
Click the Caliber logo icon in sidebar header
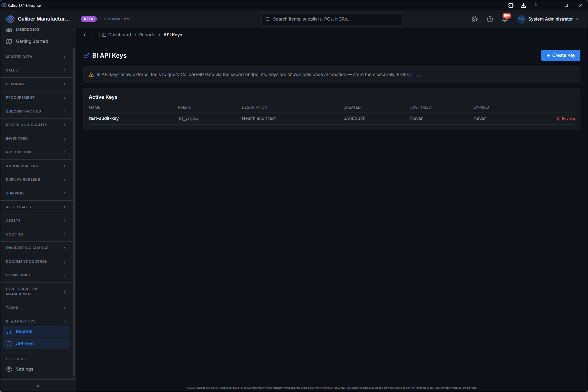(x=10, y=19)
